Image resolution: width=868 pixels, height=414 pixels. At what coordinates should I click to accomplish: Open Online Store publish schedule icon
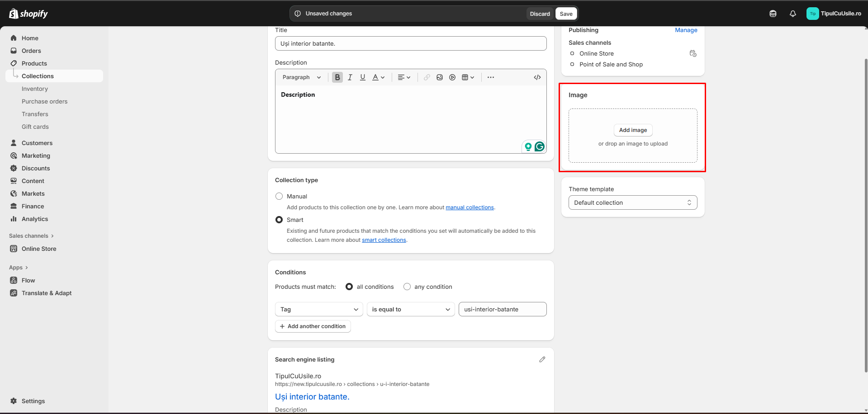coord(693,53)
